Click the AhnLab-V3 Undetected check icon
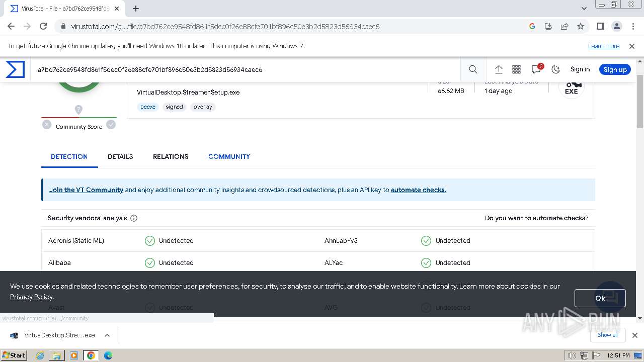644x362 pixels. tap(426, 241)
